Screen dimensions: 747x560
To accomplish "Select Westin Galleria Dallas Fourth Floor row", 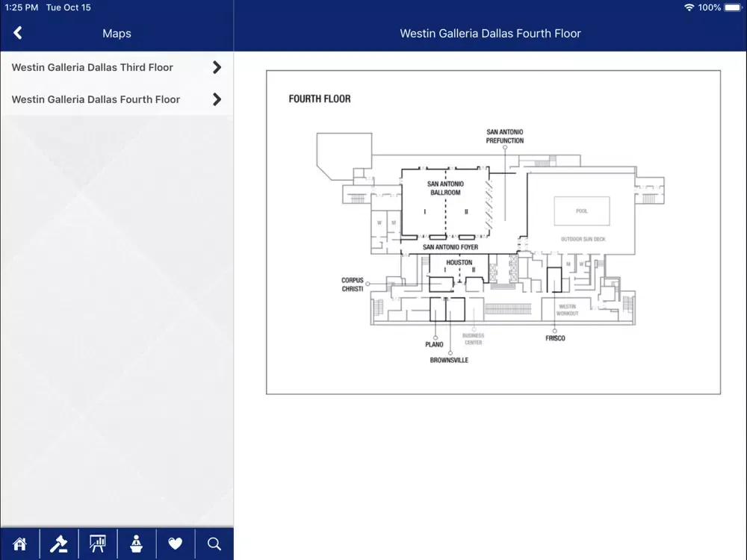I will (117, 99).
